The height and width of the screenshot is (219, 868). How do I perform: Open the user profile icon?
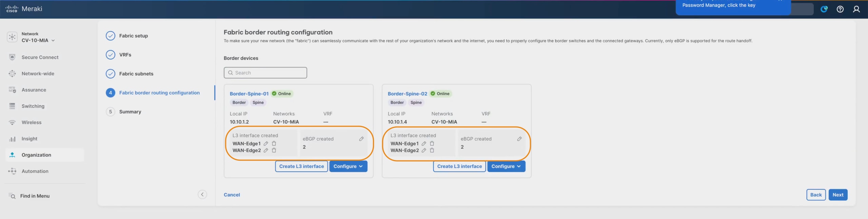tap(856, 9)
